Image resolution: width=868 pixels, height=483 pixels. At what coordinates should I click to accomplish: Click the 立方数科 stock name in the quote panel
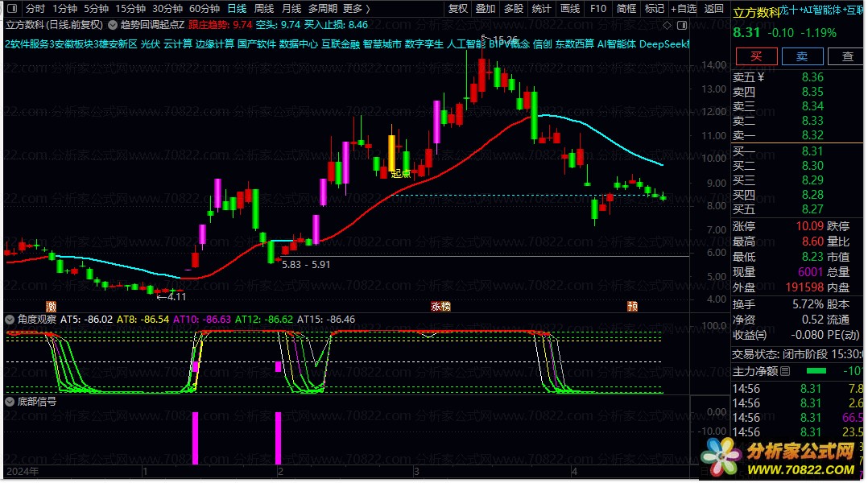point(756,13)
